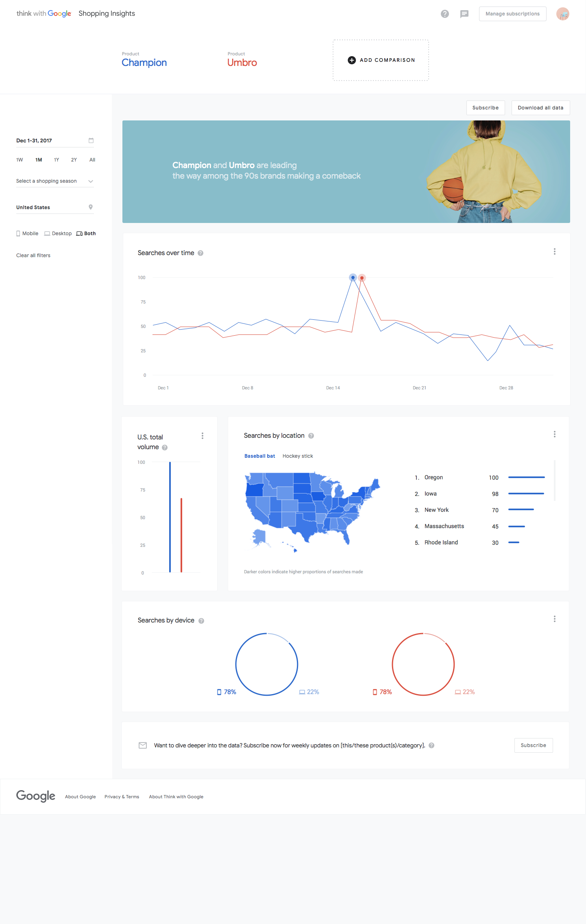Open About Google footer link
Screen dimensions: 586x924
(81, 797)
